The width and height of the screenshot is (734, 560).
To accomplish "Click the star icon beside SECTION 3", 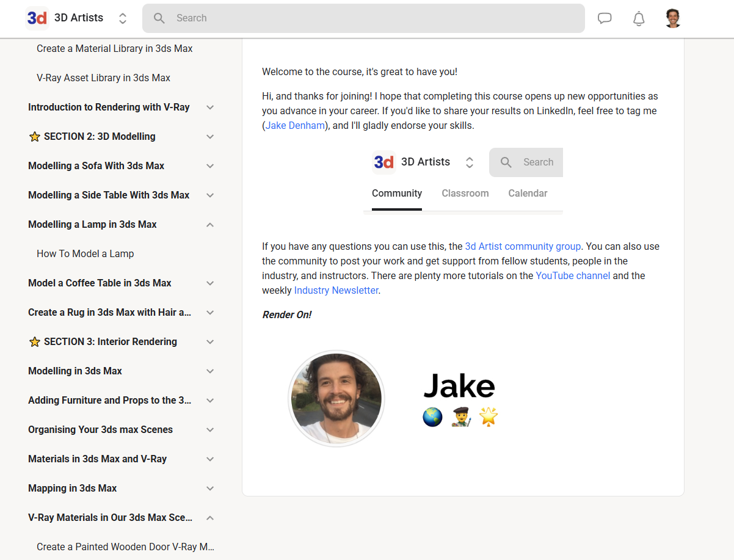I will (x=35, y=342).
